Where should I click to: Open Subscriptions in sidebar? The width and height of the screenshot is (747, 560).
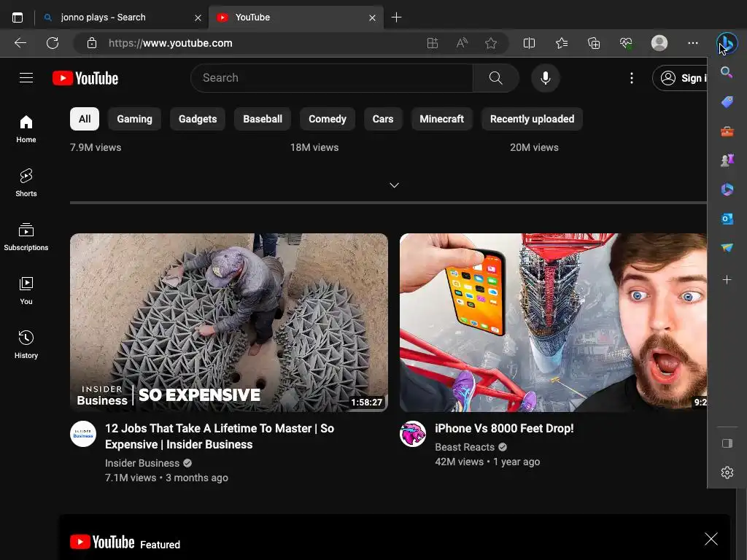pos(26,237)
